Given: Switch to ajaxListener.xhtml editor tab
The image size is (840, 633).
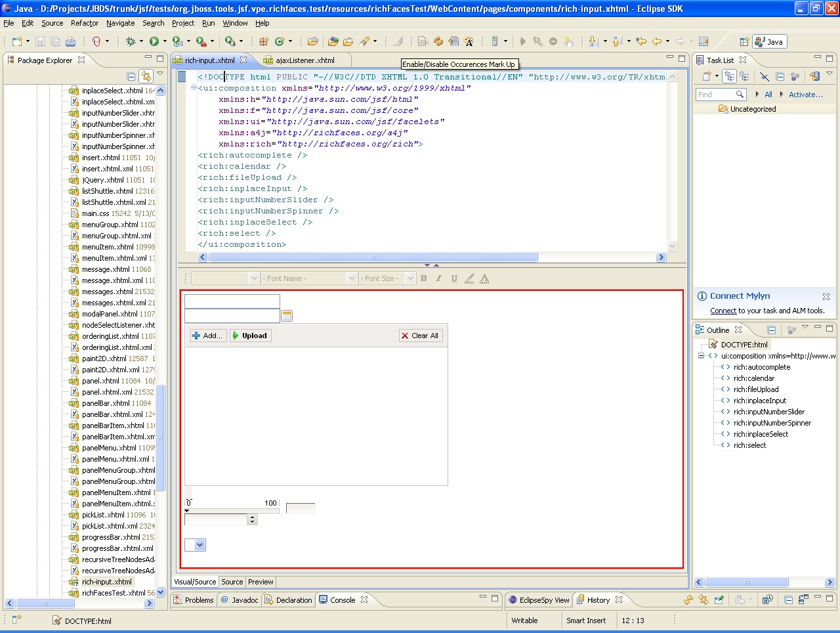Looking at the screenshot, I should [x=304, y=60].
